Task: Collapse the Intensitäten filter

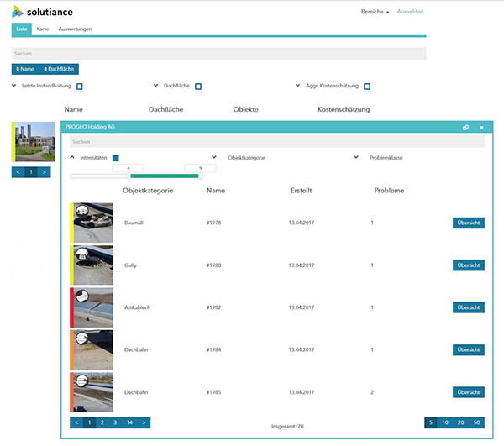Action: 72,157
